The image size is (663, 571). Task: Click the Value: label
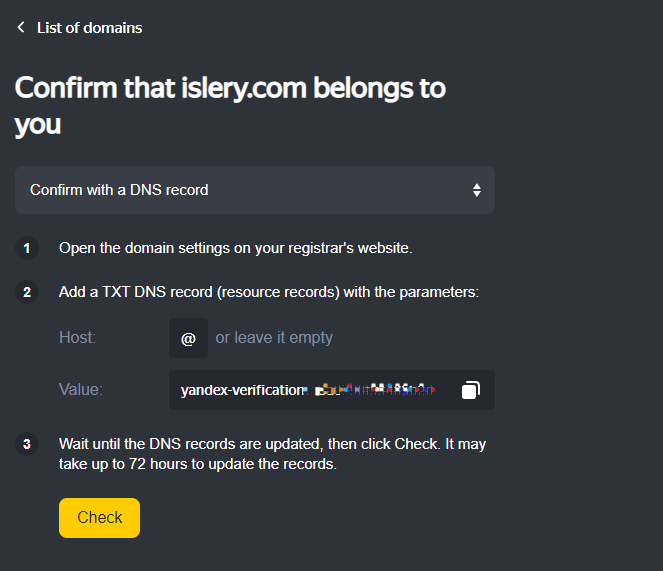click(81, 390)
